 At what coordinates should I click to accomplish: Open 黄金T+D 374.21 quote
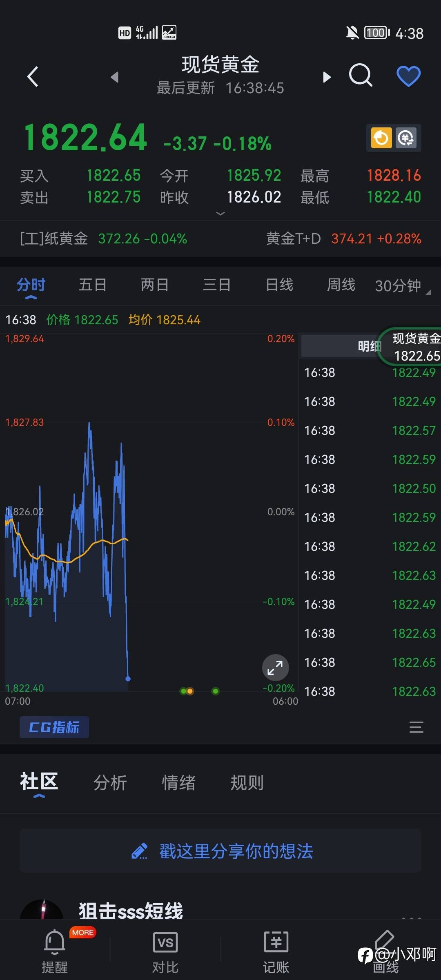pos(343,238)
